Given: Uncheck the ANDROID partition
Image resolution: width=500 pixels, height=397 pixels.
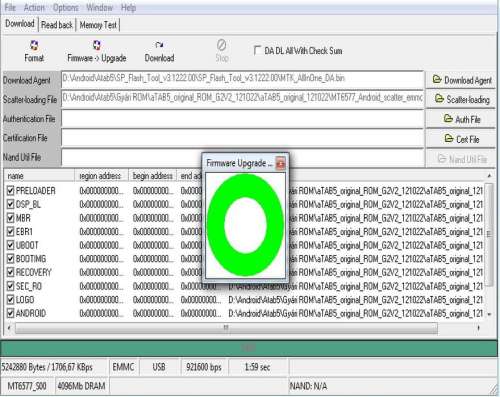Looking at the screenshot, I should [10, 313].
